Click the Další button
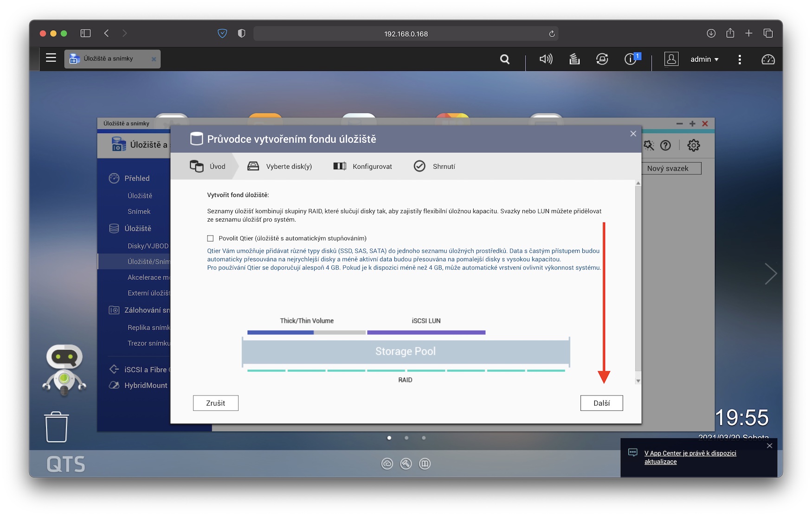The height and width of the screenshot is (516, 812). (x=601, y=403)
